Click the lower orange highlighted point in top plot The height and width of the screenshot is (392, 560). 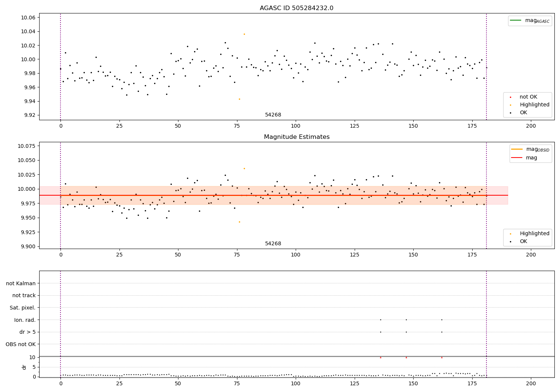tap(239, 99)
